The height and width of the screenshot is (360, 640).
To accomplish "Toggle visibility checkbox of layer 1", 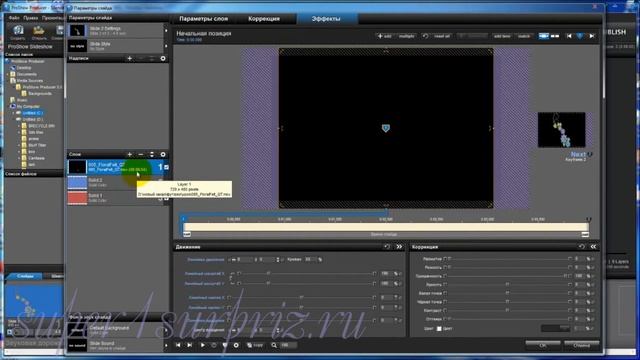I will click(166, 167).
